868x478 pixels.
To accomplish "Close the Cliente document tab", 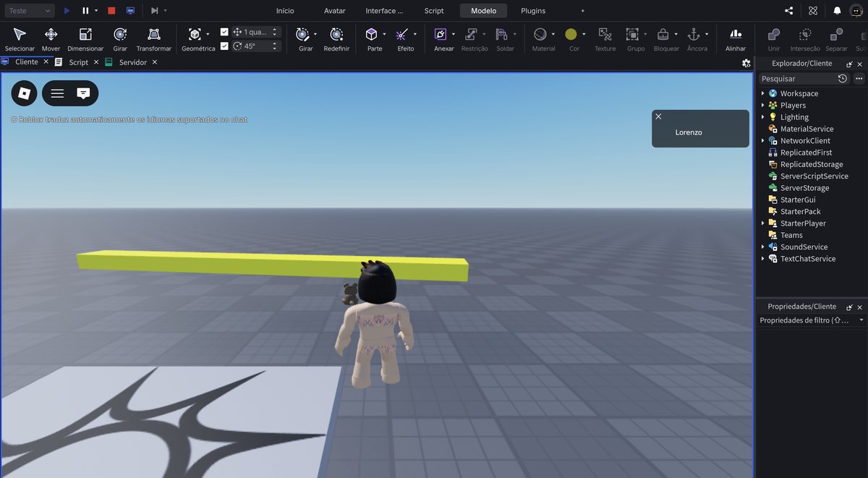I will (46, 62).
